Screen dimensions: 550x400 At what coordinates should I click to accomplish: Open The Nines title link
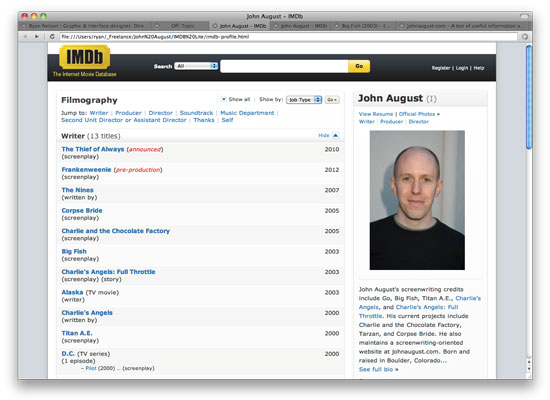(x=78, y=190)
